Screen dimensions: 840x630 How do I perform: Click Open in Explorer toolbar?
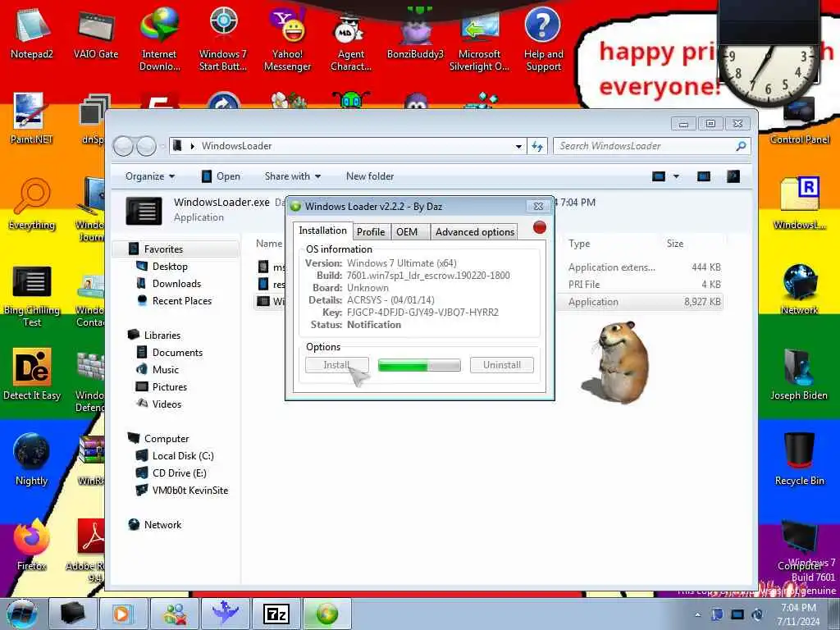coord(221,176)
